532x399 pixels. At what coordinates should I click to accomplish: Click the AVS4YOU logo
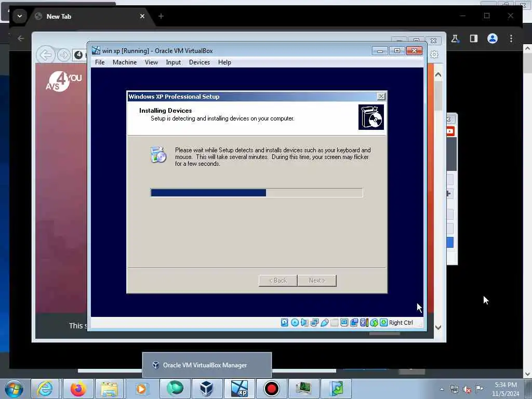tap(63, 82)
